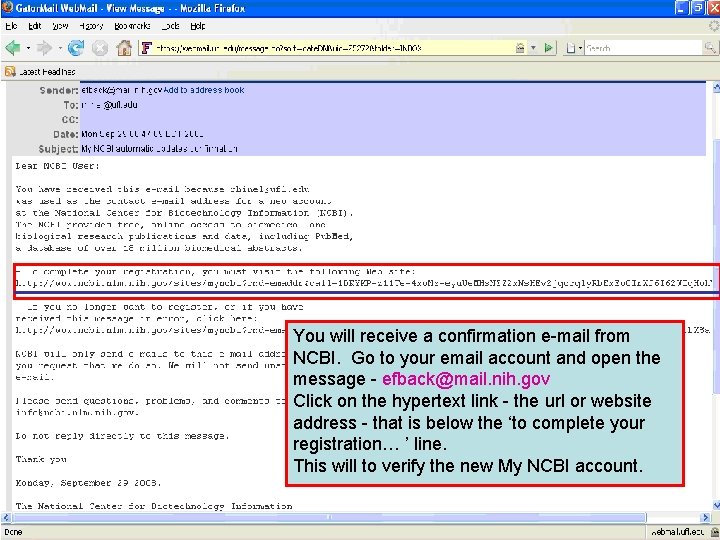Viewport: 720px width, 540px height.
Task: Click the cancel registration URL link
Action: pos(149,330)
